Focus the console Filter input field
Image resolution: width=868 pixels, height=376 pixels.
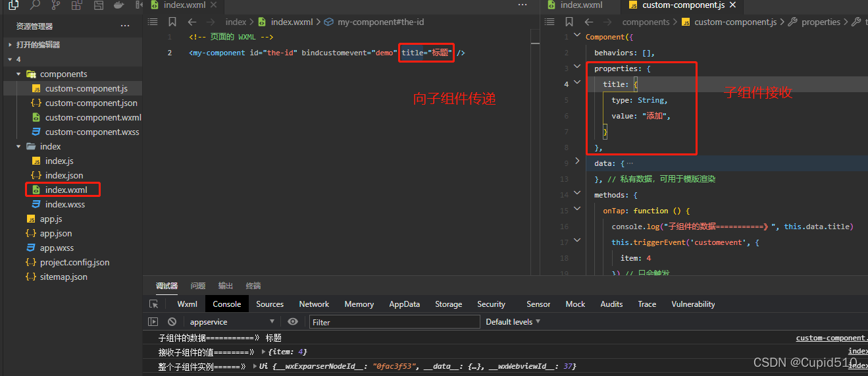coord(395,322)
